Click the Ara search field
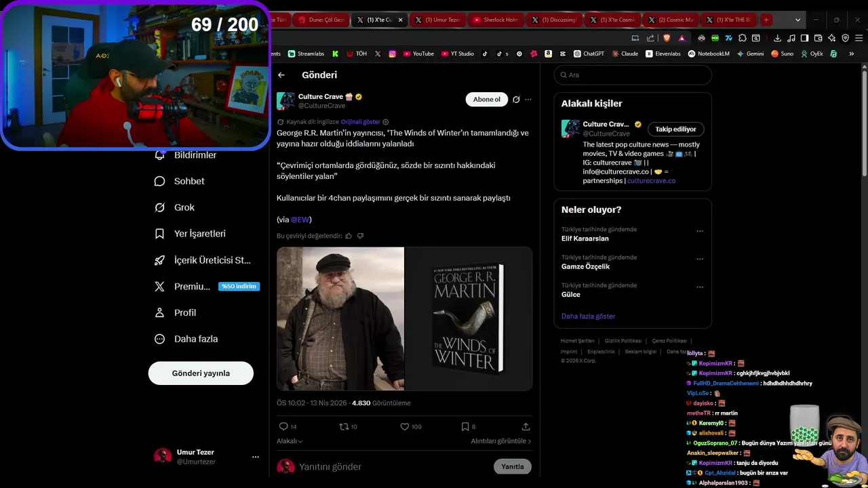The image size is (868, 488). [633, 75]
